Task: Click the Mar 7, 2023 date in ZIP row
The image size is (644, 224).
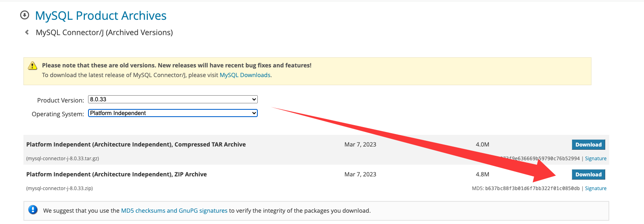Action: (x=360, y=174)
